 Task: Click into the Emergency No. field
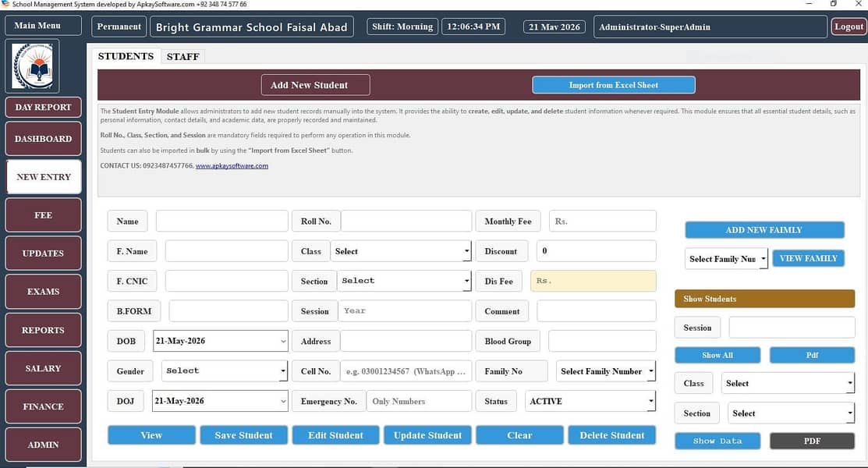click(x=419, y=401)
